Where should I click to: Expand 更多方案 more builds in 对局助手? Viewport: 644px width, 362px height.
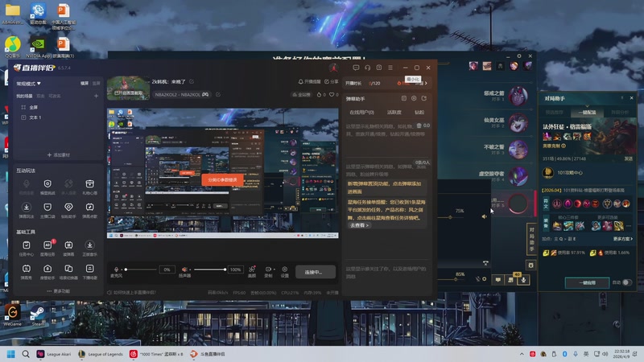pos(622,238)
